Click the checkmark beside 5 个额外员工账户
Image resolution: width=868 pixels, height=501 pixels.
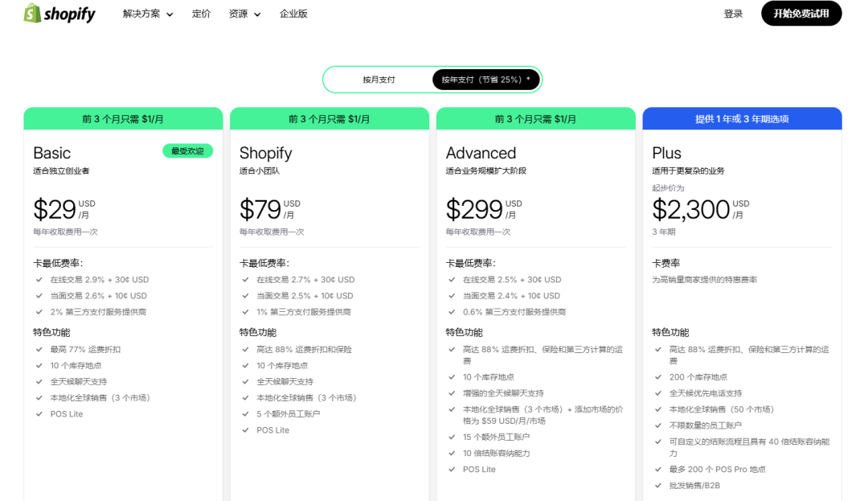coord(246,414)
